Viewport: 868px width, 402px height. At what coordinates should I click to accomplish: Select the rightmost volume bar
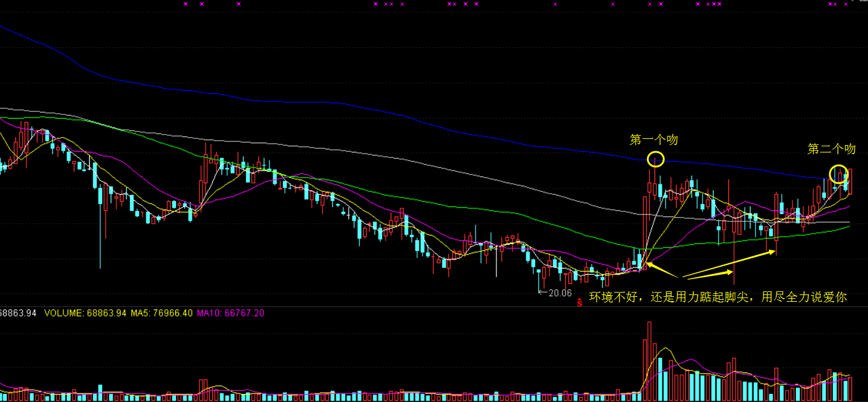pyautogui.click(x=851, y=386)
